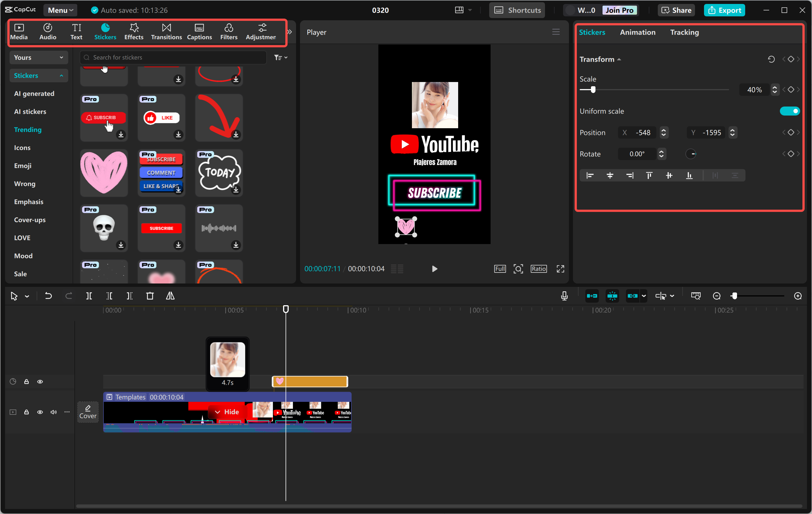Image resolution: width=812 pixels, height=514 pixels.
Task: Switch to the Animation tab
Action: (637, 32)
